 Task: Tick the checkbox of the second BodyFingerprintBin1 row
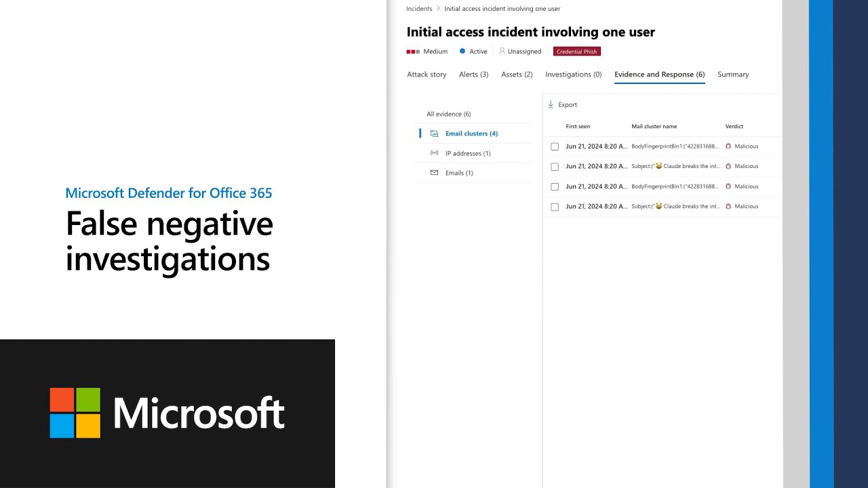click(x=555, y=186)
